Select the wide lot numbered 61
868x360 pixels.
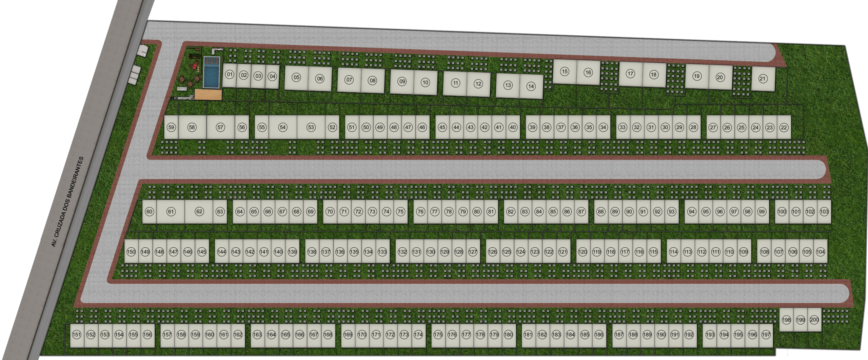[171, 212]
